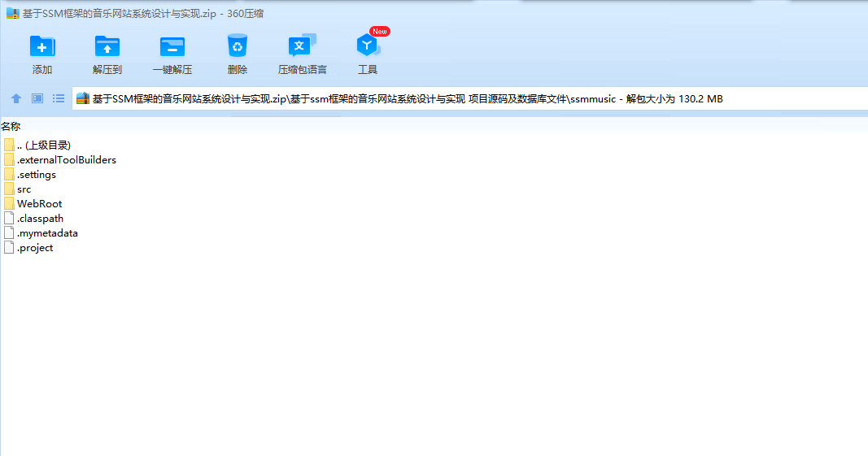This screenshot has height=456, width=868.
Task: Click the folder icon beside 上级目录
Action: 9,145
